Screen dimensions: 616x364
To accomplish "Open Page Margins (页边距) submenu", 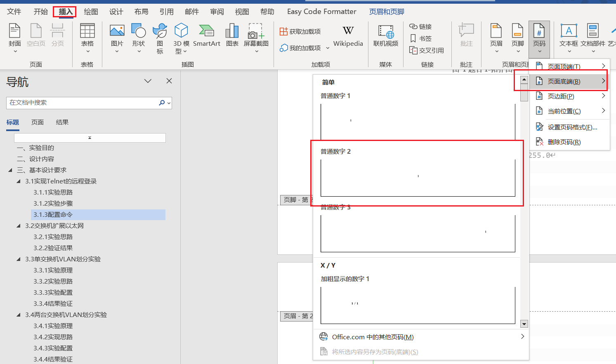I will pyautogui.click(x=569, y=96).
